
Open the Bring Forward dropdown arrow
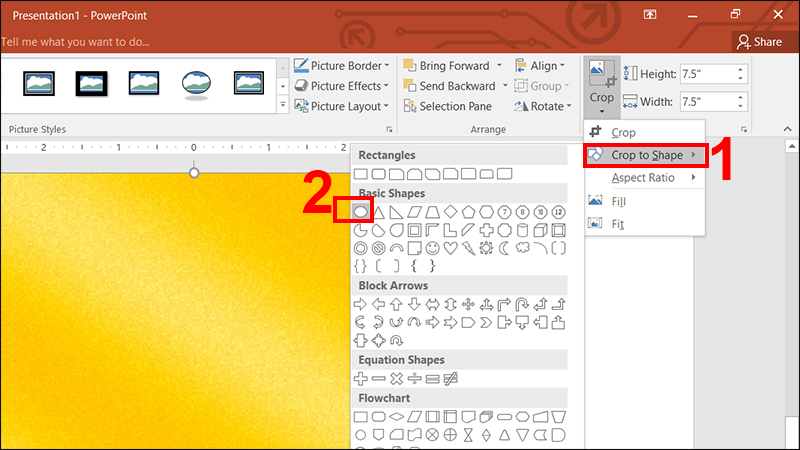coord(499,66)
